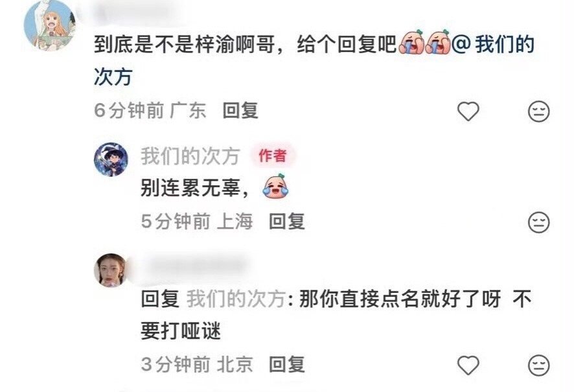574x392 pixels.
Task: Open author username 我们的次方 beside 作者 badge
Action: coord(190,156)
